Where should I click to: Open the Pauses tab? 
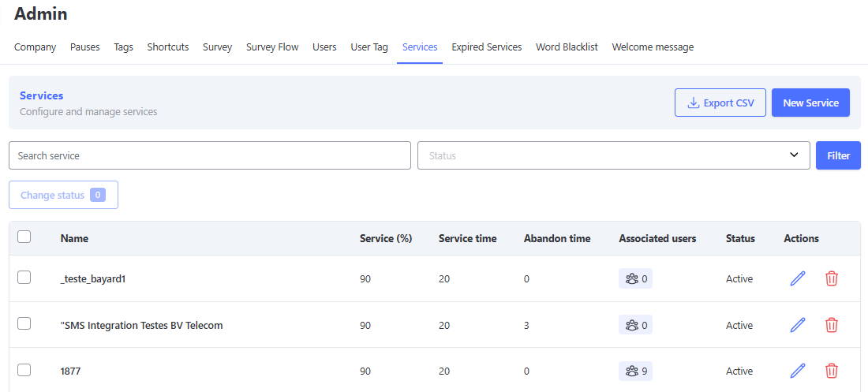84,47
